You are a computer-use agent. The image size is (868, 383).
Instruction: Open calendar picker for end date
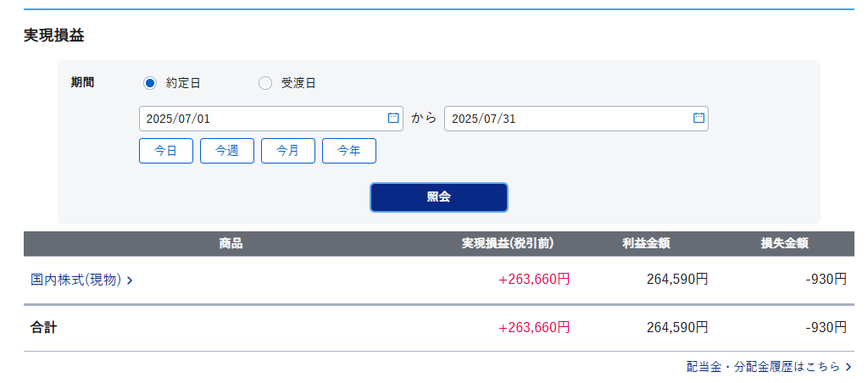pos(698,118)
